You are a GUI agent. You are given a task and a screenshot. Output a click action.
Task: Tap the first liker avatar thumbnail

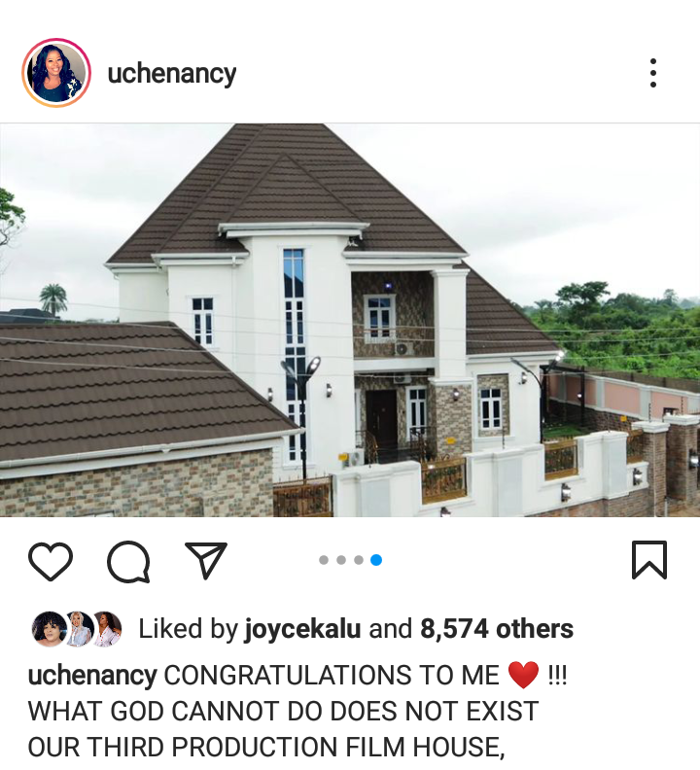click(50, 629)
